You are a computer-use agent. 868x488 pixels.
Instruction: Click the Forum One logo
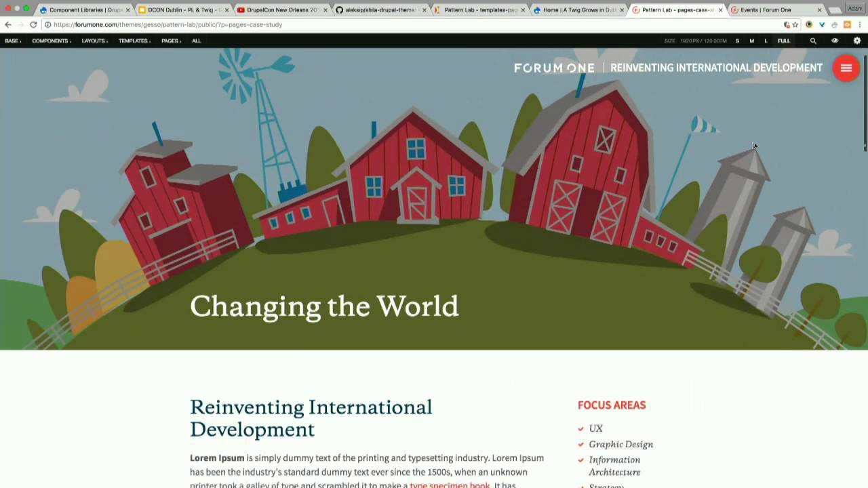tap(554, 68)
